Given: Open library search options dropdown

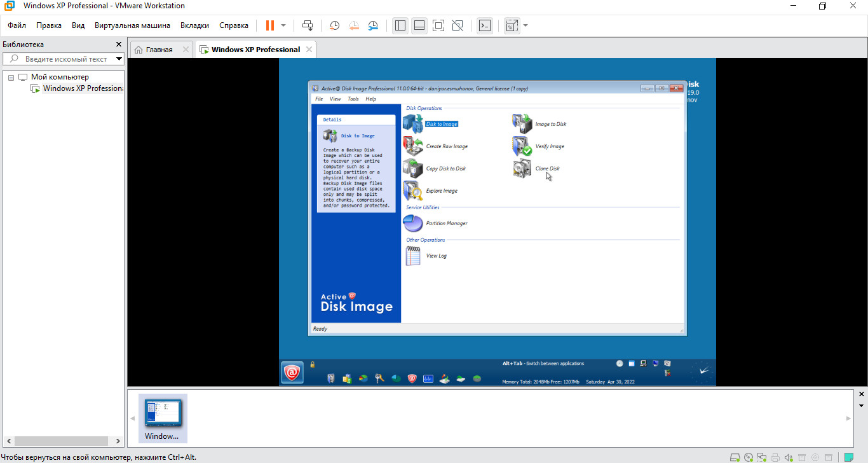Looking at the screenshot, I should [x=119, y=59].
